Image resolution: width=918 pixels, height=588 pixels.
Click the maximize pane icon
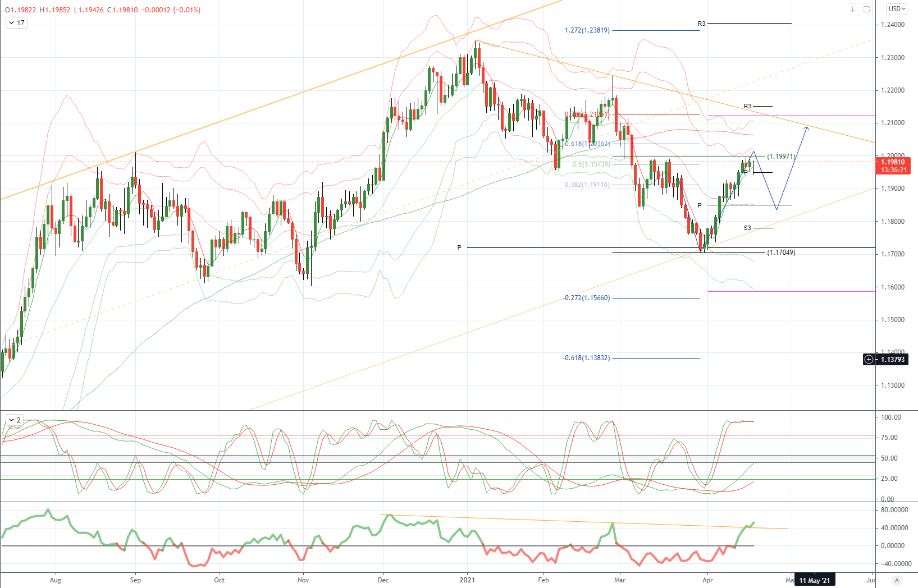866,9
